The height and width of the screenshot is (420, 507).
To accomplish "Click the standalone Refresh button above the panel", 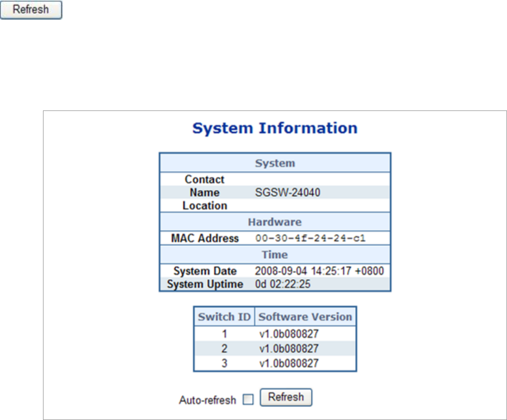I will [x=30, y=10].
